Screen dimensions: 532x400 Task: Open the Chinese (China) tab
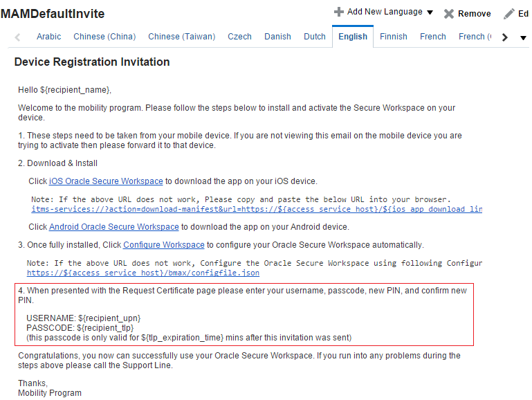coord(104,37)
